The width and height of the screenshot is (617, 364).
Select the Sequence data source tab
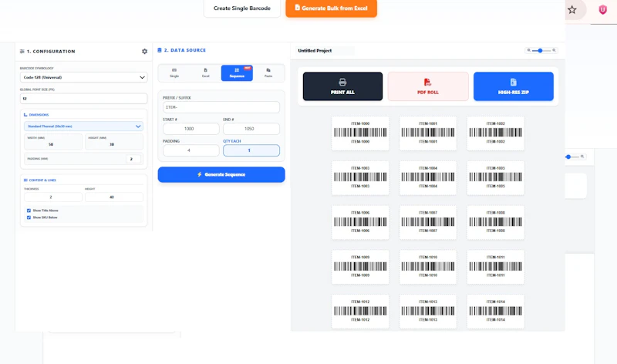pos(237,72)
